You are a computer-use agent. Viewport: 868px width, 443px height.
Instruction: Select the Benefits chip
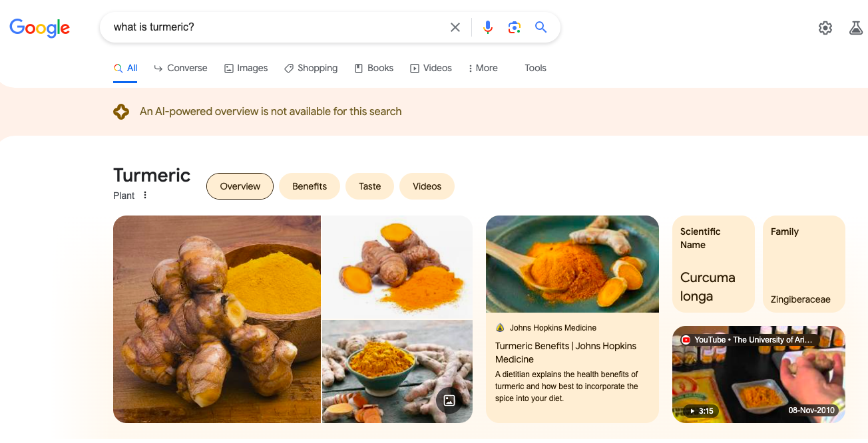click(310, 186)
